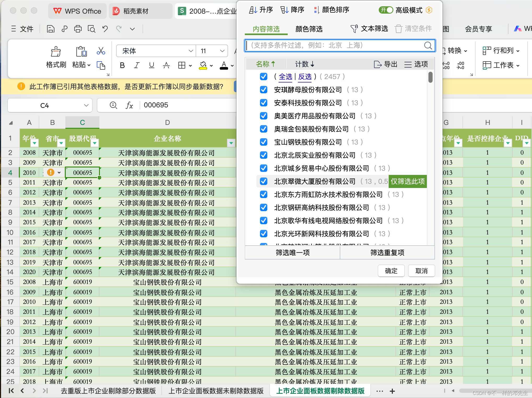Uncheck 北京北辰实业股份有限公司
532x398 pixels.
(264, 155)
